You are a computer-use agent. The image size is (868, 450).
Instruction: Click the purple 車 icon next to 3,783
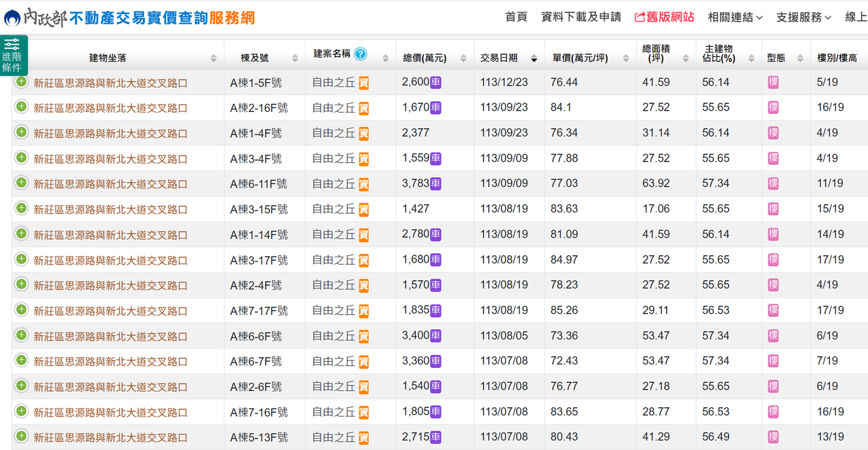click(435, 184)
